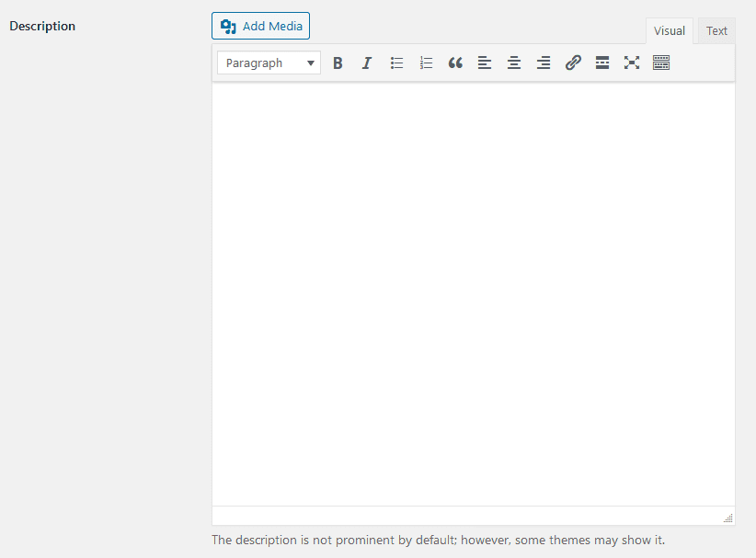The width and height of the screenshot is (756, 558).
Task: Click inside the description editor area
Action: 473,294
